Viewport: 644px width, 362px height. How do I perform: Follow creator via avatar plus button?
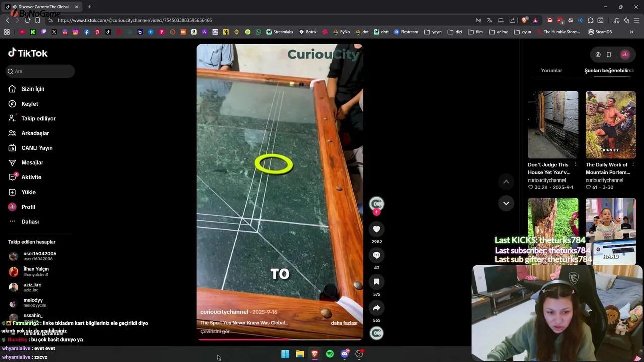click(x=376, y=212)
